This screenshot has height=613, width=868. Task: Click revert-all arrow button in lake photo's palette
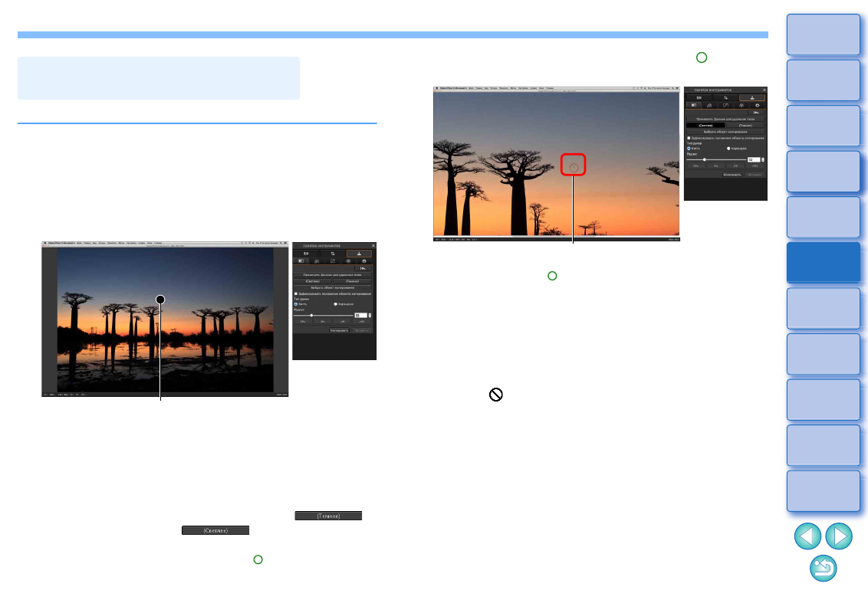click(363, 268)
